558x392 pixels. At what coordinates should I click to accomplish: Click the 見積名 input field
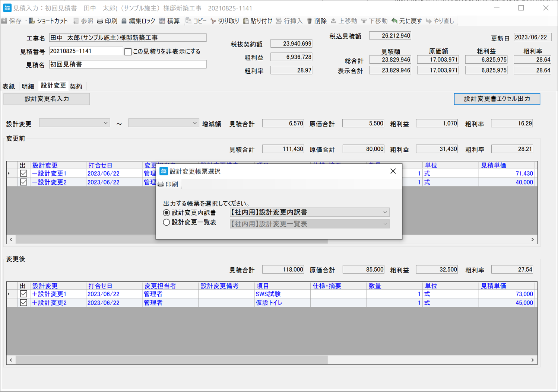pyautogui.click(x=127, y=65)
